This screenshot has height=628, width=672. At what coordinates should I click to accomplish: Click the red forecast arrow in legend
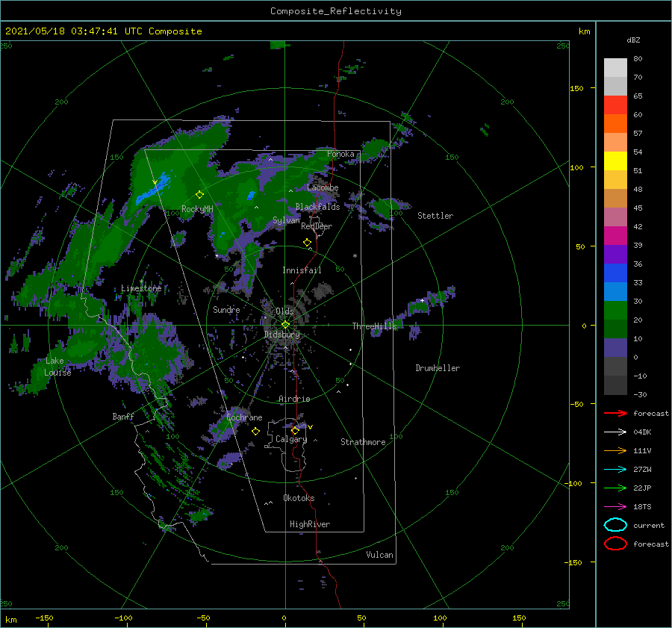pos(615,413)
